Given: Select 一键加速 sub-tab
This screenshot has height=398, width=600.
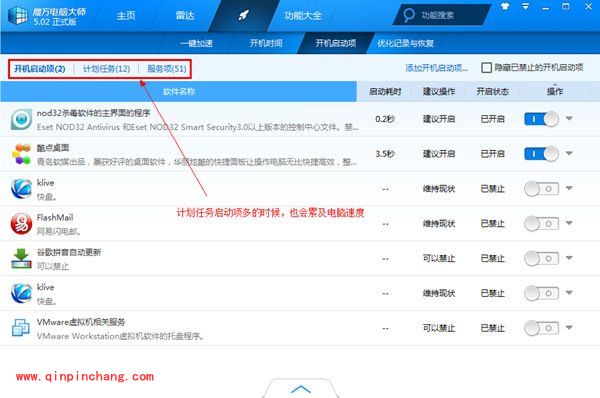Looking at the screenshot, I should [197, 43].
